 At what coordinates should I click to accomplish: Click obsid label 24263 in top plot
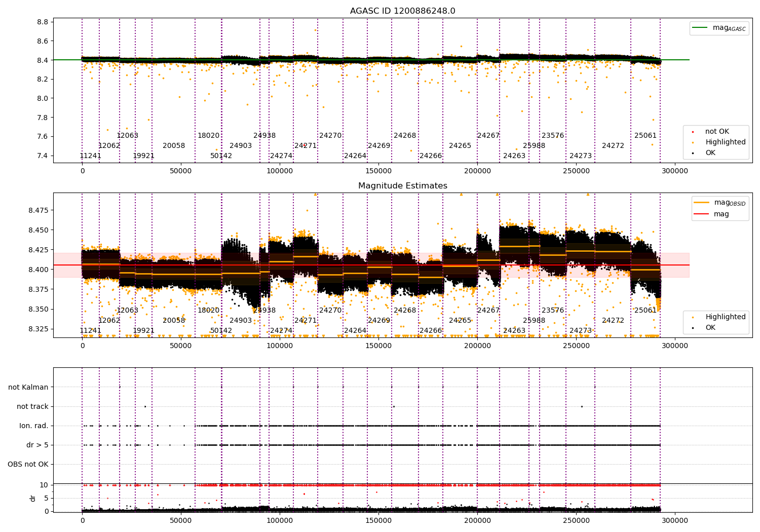pos(514,156)
